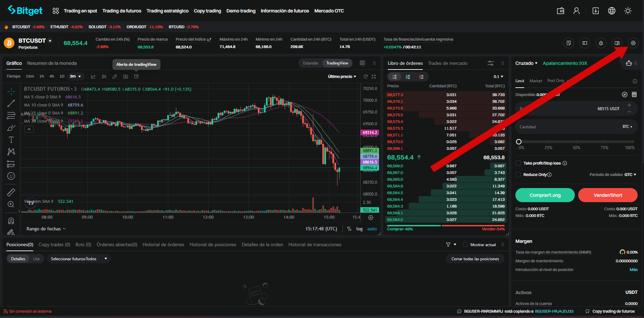Open futures settings with the gear icon
644x318 pixels.
point(633,43)
